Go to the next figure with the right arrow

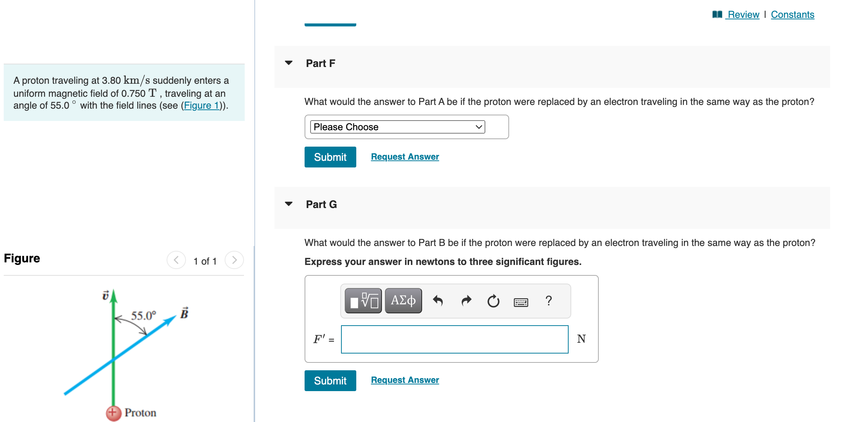(234, 260)
